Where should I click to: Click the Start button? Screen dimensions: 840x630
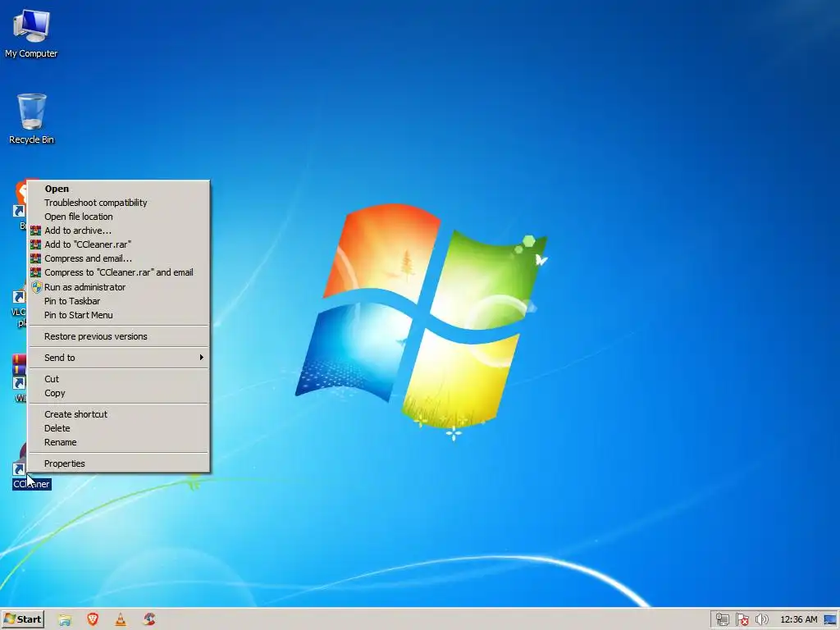click(x=22, y=619)
